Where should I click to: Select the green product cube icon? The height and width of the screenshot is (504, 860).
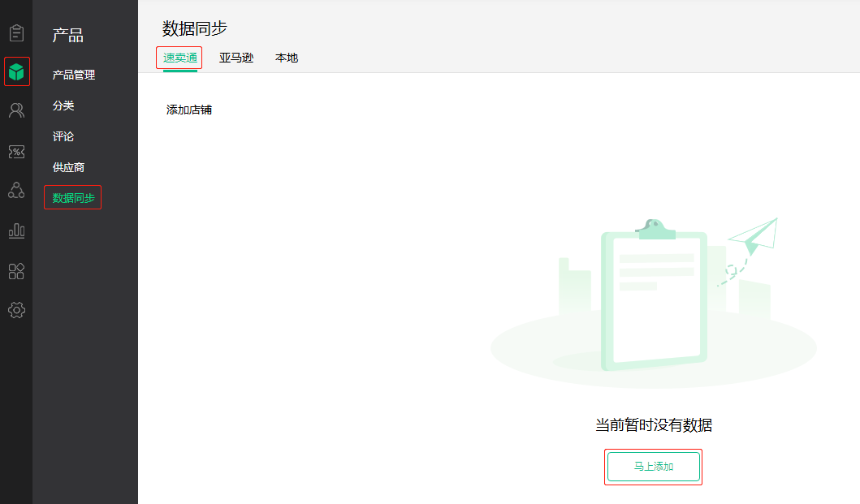[16, 71]
